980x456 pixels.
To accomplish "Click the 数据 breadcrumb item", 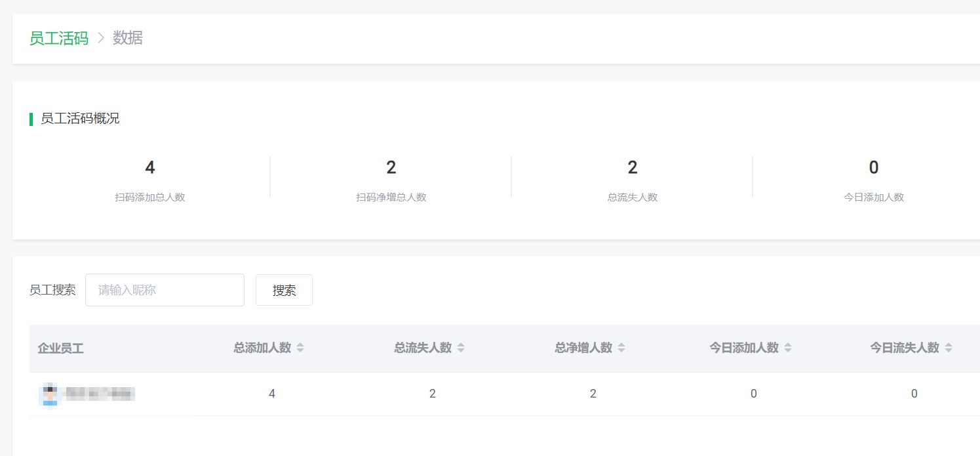I will point(128,38).
